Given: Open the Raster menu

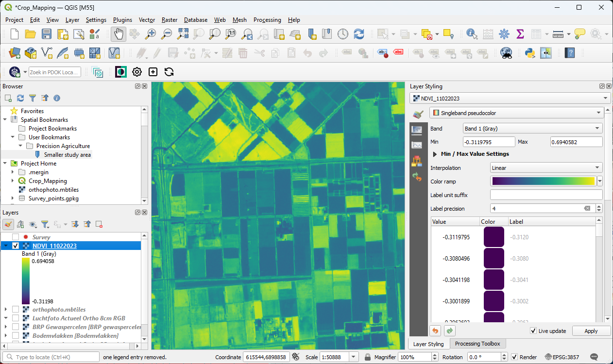Looking at the screenshot, I should [x=169, y=20].
